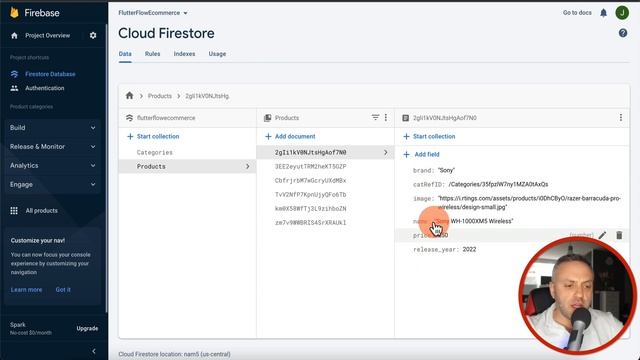The image size is (640, 360).
Task: Open project settings gear icon
Action: click(x=93, y=36)
